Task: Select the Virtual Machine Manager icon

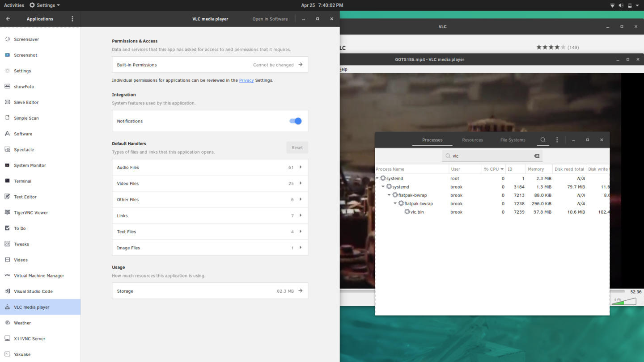Action: pyautogui.click(x=7, y=276)
